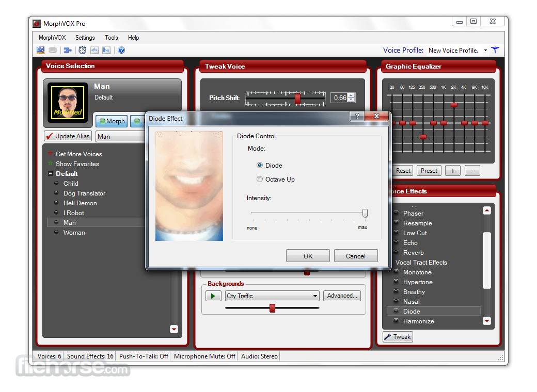Click the alias name input field
This screenshot has height=392, width=537.
tap(120, 137)
